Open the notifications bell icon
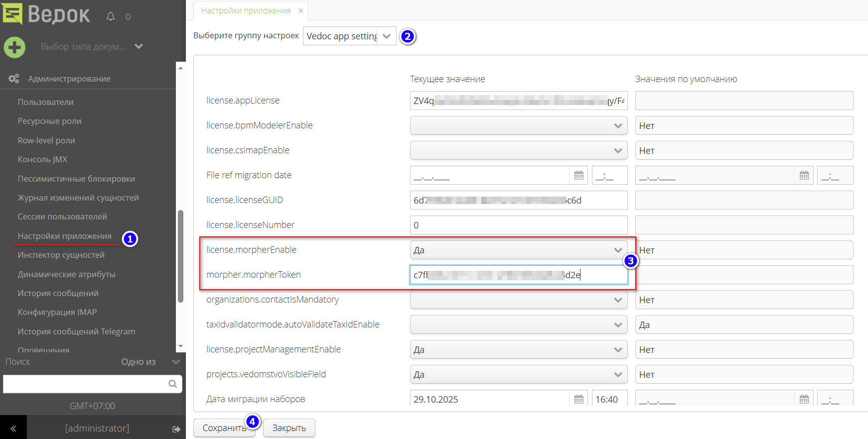This screenshot has width=868, height=439. coord(111,17)
